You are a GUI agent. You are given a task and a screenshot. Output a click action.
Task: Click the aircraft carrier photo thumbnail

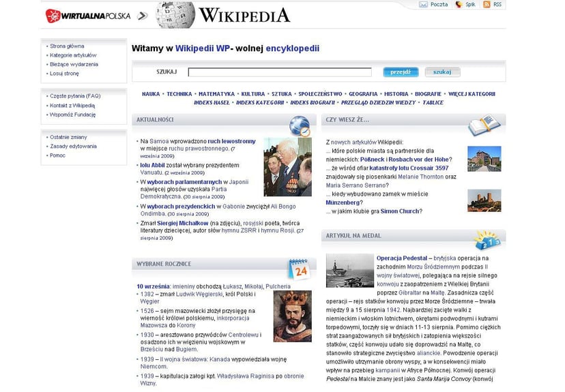[x=350, y=271]
